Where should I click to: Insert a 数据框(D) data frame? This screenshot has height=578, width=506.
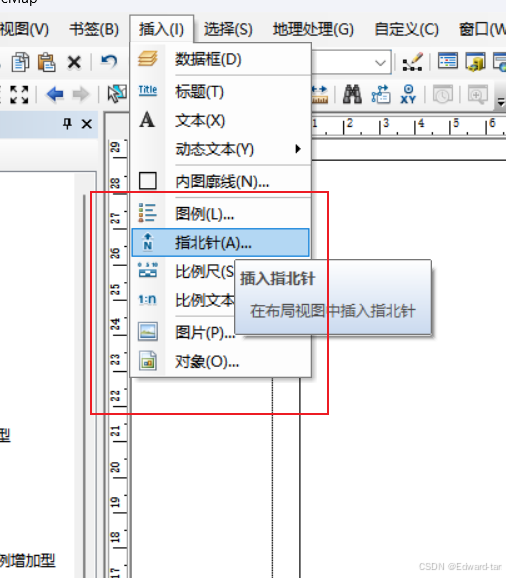tap(220, 59)
